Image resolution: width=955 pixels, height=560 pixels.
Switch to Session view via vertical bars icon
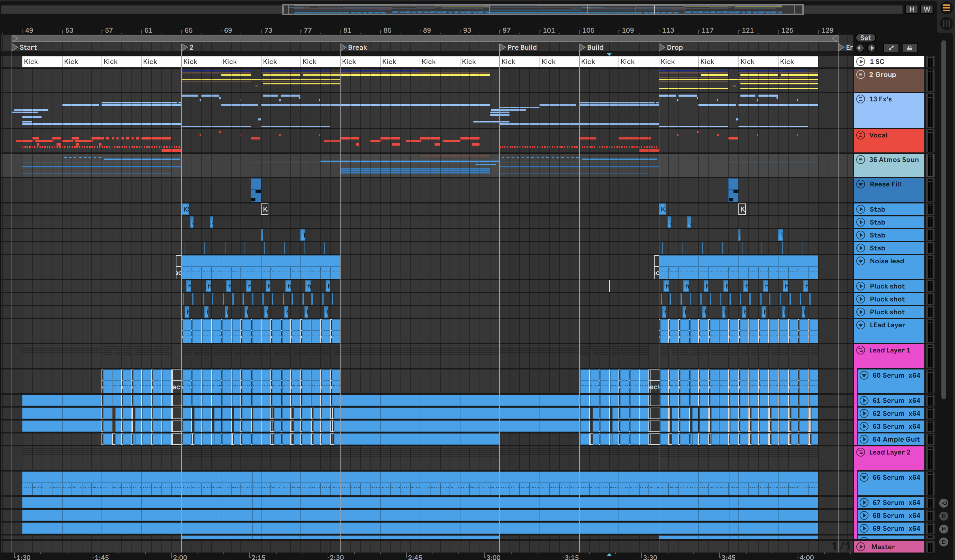click(x=946, y=23)
